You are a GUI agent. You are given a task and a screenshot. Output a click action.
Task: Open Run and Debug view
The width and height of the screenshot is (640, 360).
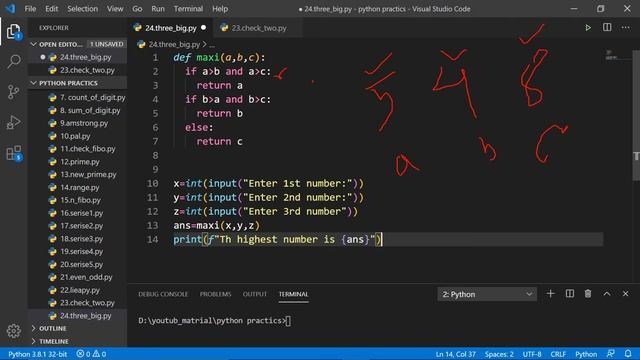click(13, 122)
